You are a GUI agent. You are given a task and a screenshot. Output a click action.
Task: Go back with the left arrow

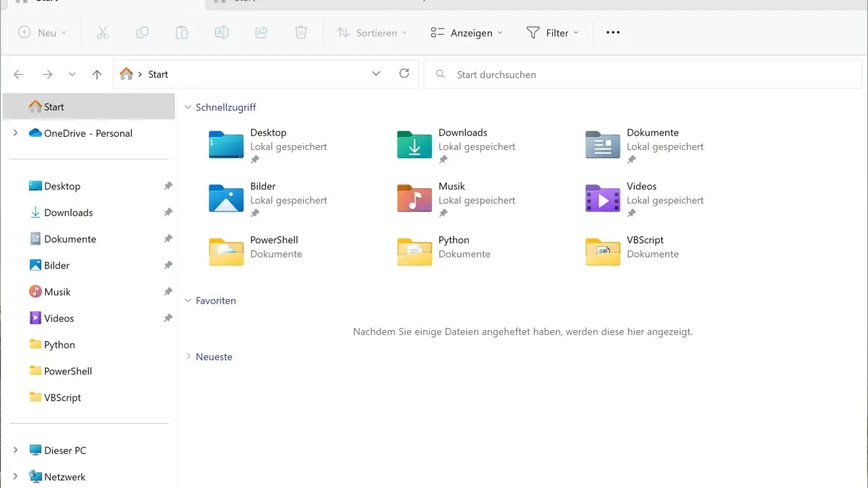[x=19, y=75]
